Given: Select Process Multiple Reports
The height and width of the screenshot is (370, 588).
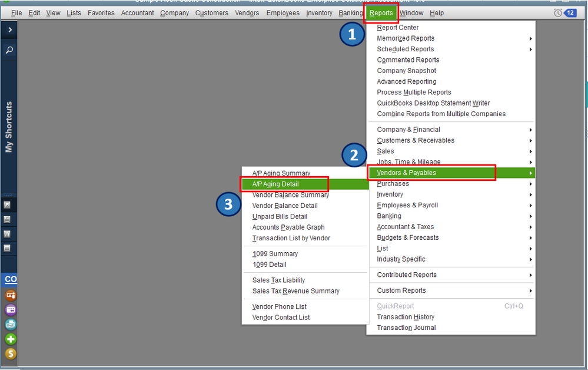Looking at the screenshot, I should tap(450, 92).
